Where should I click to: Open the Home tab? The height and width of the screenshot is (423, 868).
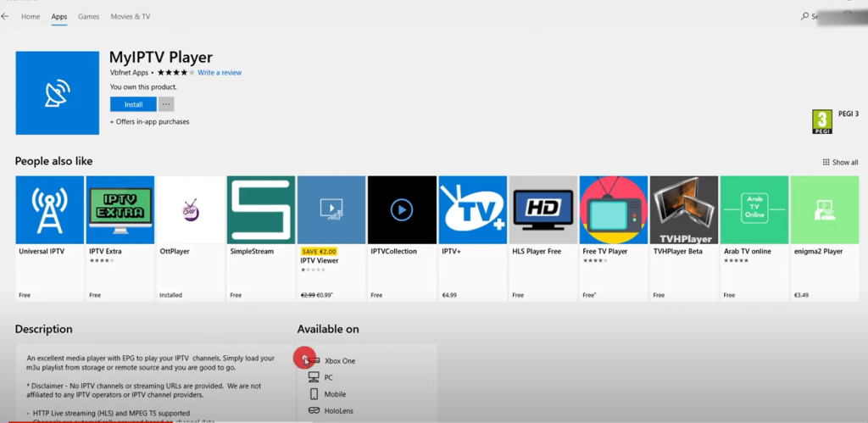31,17
